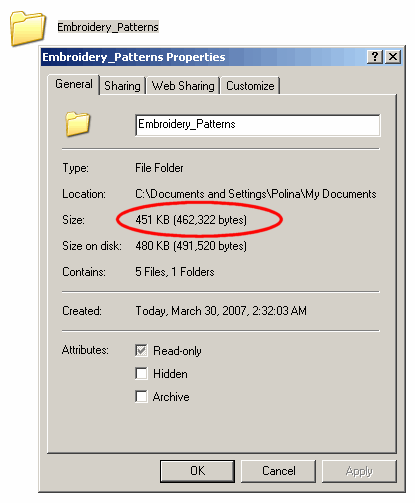
Task: Close the Properties dialog with the X button
Action: [x=393, y=57]
